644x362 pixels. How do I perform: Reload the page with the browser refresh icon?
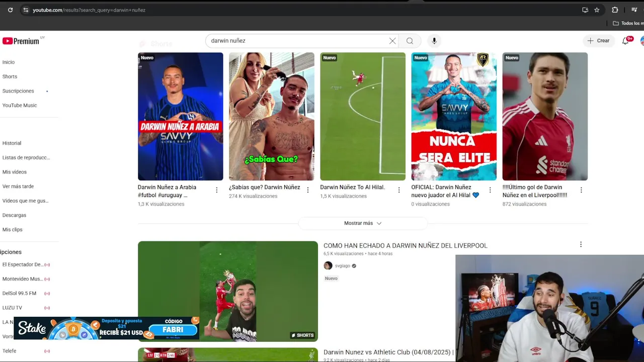click(11, 10)
